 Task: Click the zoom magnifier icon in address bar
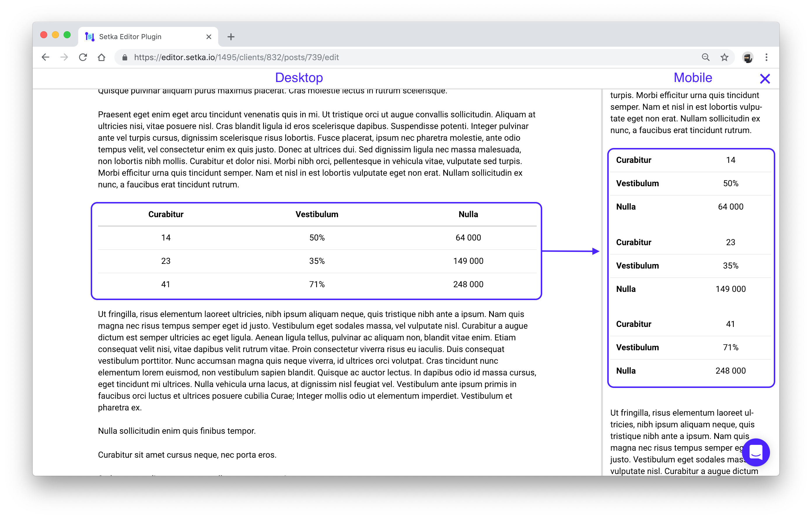[706, 58]
